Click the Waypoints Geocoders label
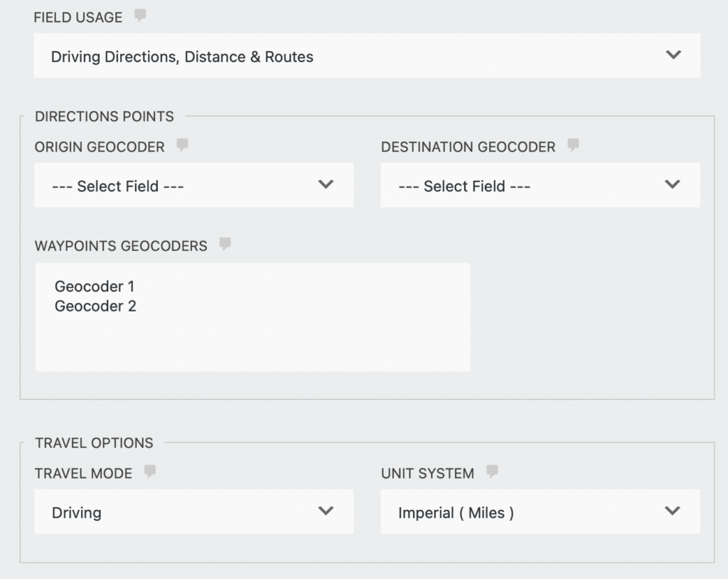Viewport: 728px width, 579px height. [121, 246]
